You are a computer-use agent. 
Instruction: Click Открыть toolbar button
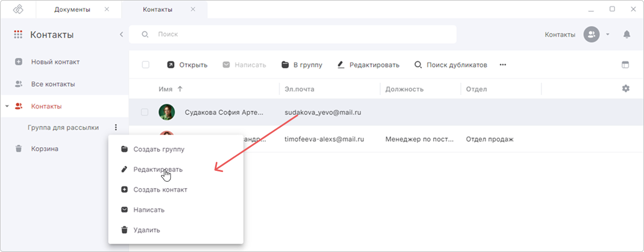click(x=187, y=65)
